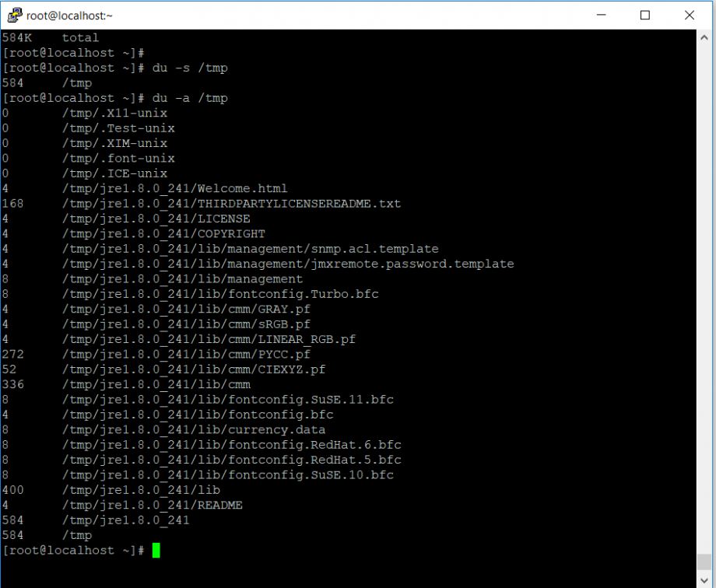This screenshot has width=716, height=588.
Task: Click the fontconfig.RedHat.5.bfc path
Action: click(231, 460)
